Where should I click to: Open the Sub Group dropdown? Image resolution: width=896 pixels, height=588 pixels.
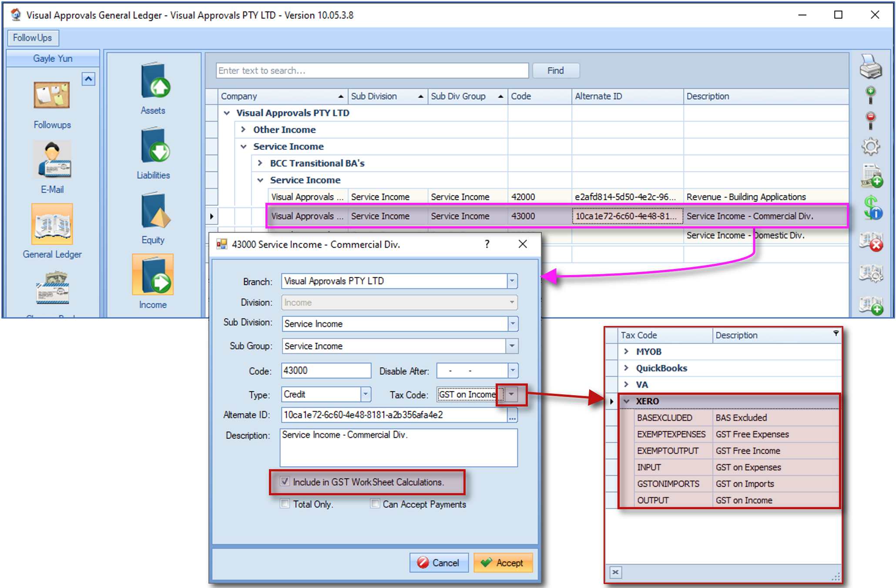[x=512, y=346]
